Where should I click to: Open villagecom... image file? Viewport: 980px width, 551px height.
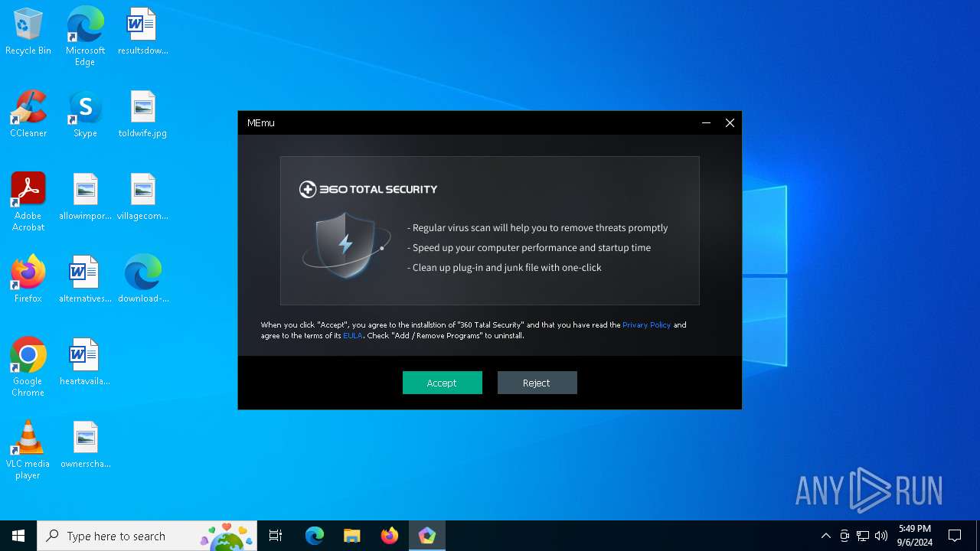142,197
